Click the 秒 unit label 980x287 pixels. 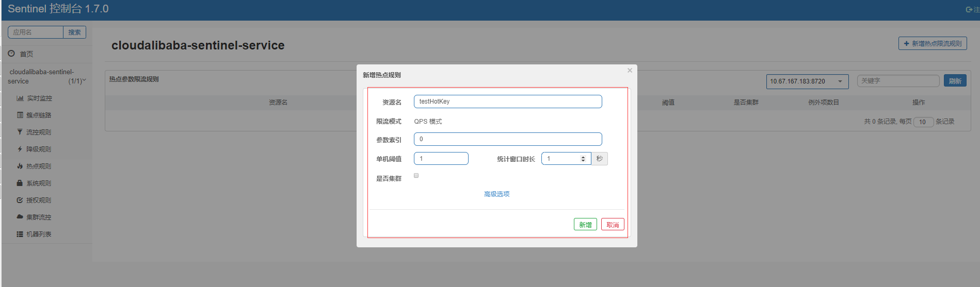tap(599, 159)
